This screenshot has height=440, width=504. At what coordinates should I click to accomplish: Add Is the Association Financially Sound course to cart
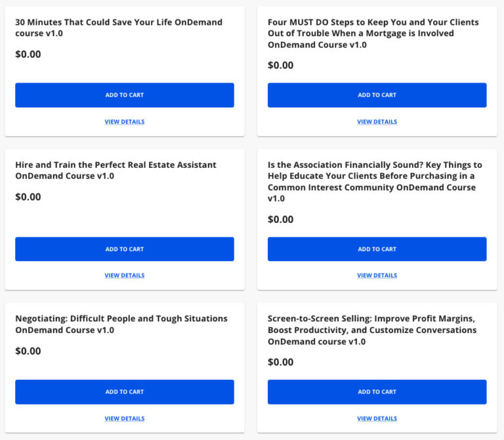(377, 249)
